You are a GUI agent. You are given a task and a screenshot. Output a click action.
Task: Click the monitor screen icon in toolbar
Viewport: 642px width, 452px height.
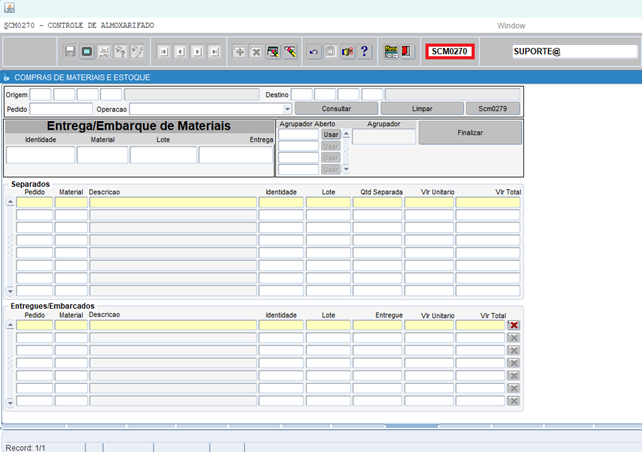click(x=87, y=52)
